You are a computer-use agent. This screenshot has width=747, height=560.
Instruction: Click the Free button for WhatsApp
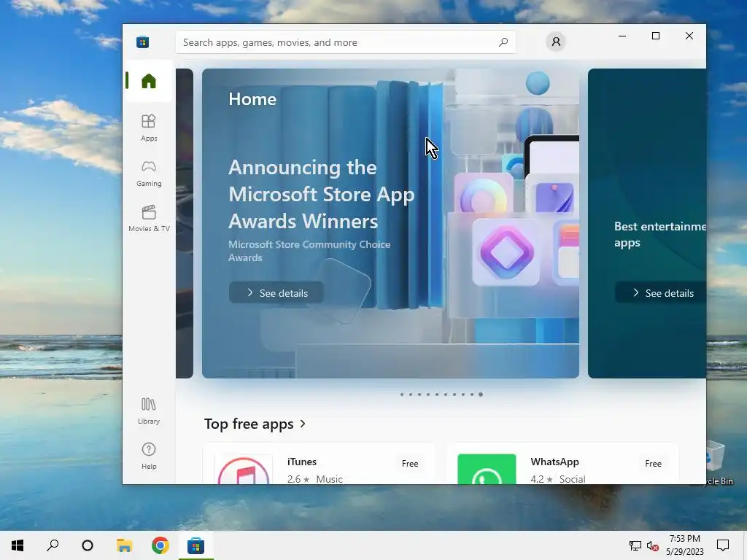[x=653, y=463]
